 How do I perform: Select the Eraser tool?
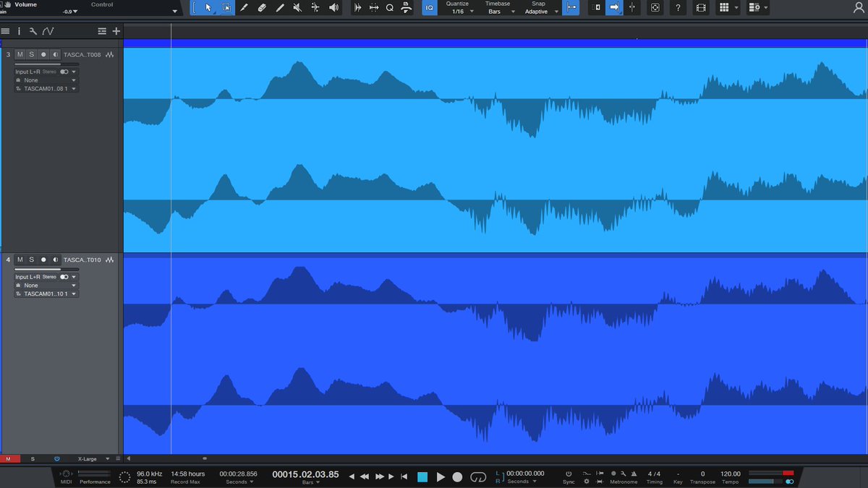click(x=262, y=7)
